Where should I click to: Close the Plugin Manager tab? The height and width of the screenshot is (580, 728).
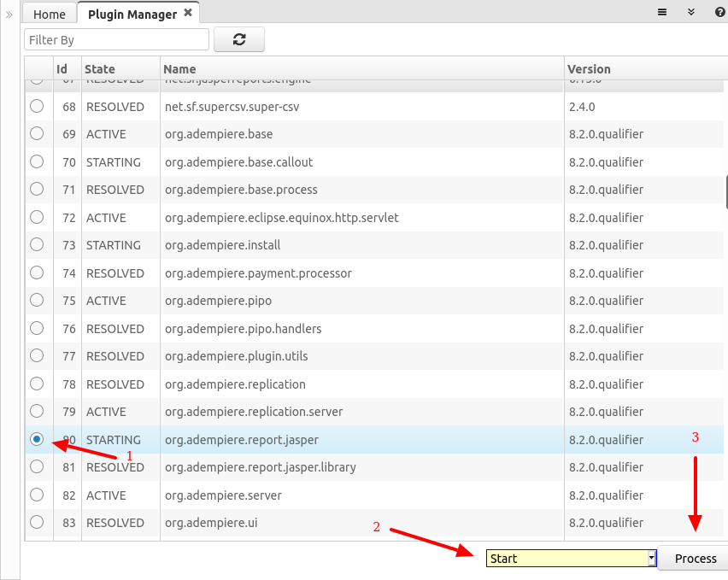tap(188, 14)
